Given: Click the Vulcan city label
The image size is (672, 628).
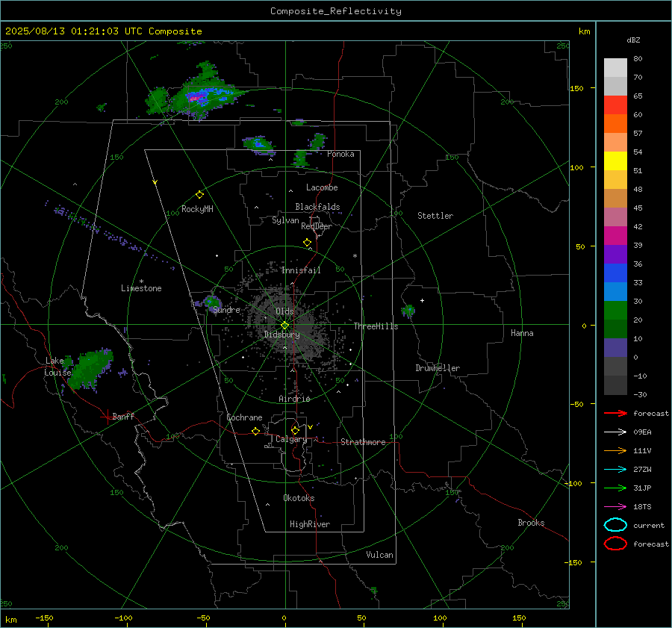Looking at the screenshot, I should point(379,555).
